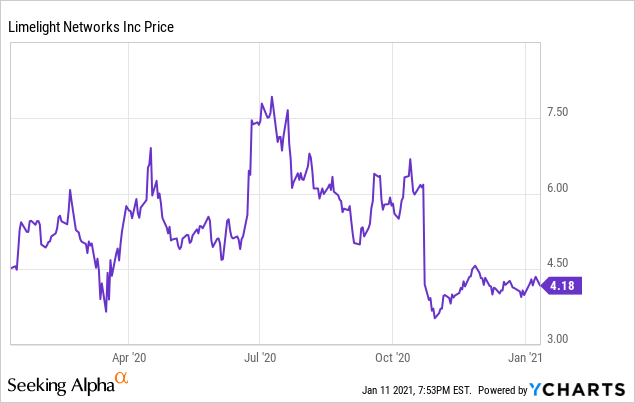The height and width of the screenshot is (403, 635).
Task: Click the Jul '20 x-axis label
Action: point(260,356)
